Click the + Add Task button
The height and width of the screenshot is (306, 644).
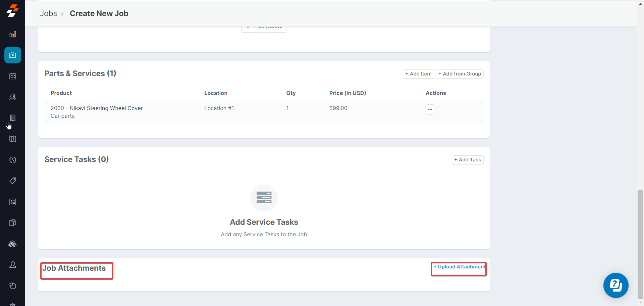(468, 160)
